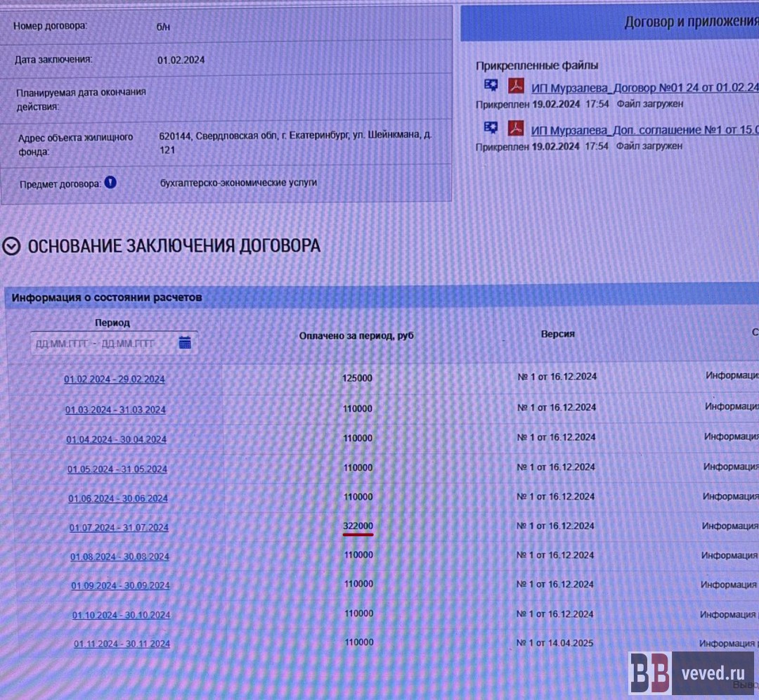Click the Договор и приложения header tab

[x=689, y=22]
